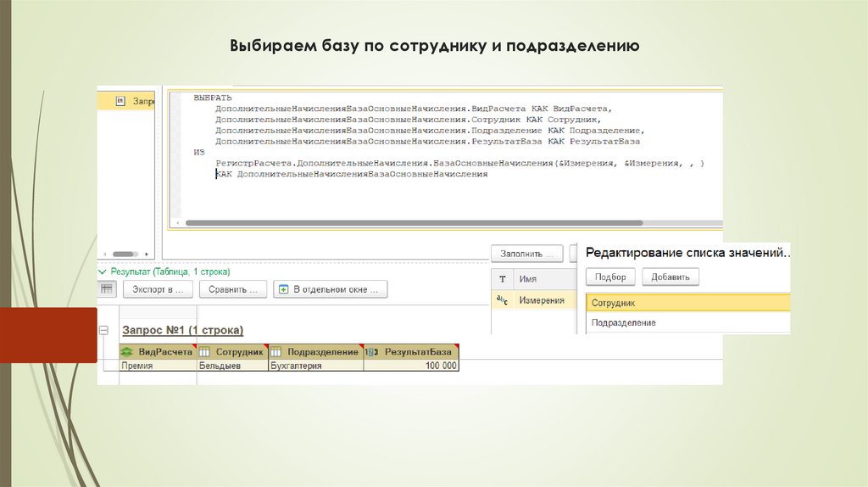Click the Бухгалтерия cell
The height and width of the screenshot is (487, 868).
[x=315, y=366]
